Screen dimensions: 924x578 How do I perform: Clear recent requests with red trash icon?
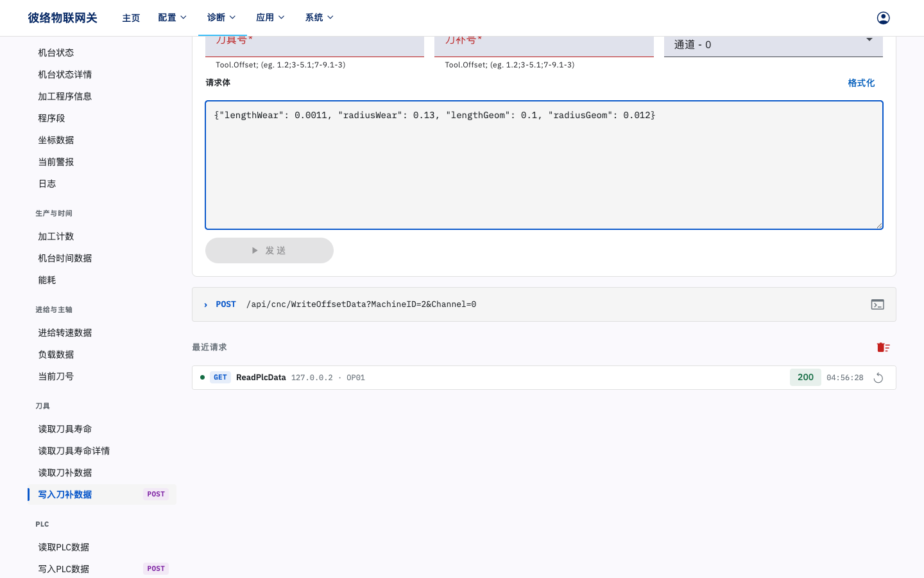(884, 347)
